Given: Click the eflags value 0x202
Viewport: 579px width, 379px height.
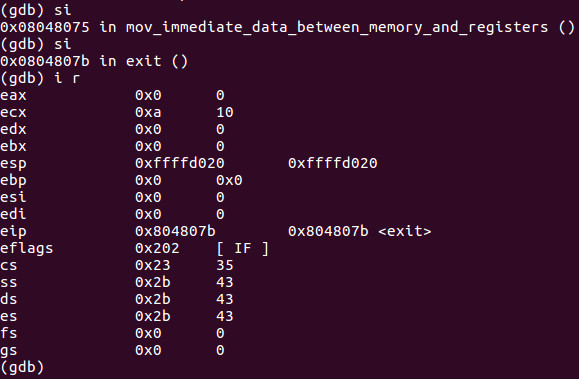Looking at the screenshot, I should 157,248.
